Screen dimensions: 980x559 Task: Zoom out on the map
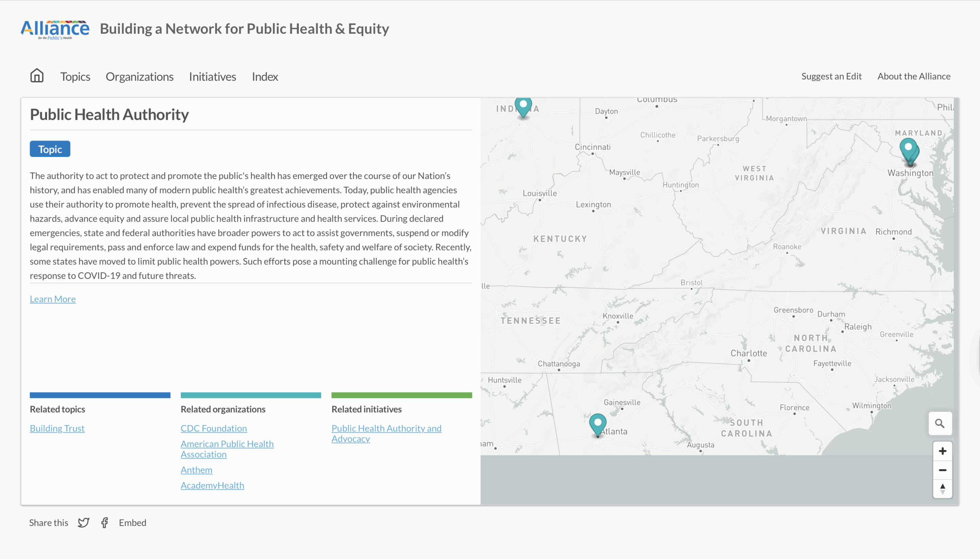pyautogui.click(x=942, y=470)
